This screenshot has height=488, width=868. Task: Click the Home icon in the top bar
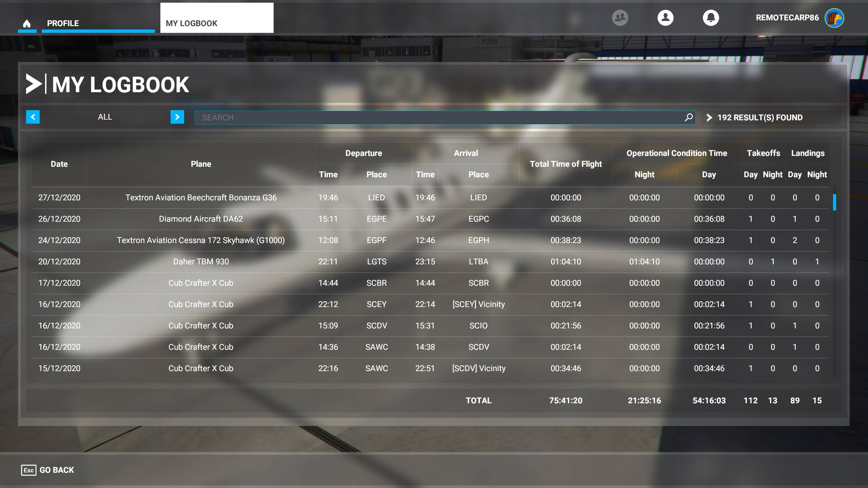(27, 23)
